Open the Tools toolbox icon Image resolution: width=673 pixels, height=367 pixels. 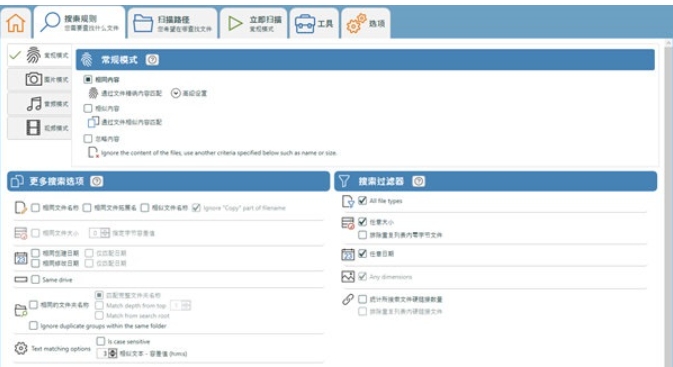coord(314,23)
